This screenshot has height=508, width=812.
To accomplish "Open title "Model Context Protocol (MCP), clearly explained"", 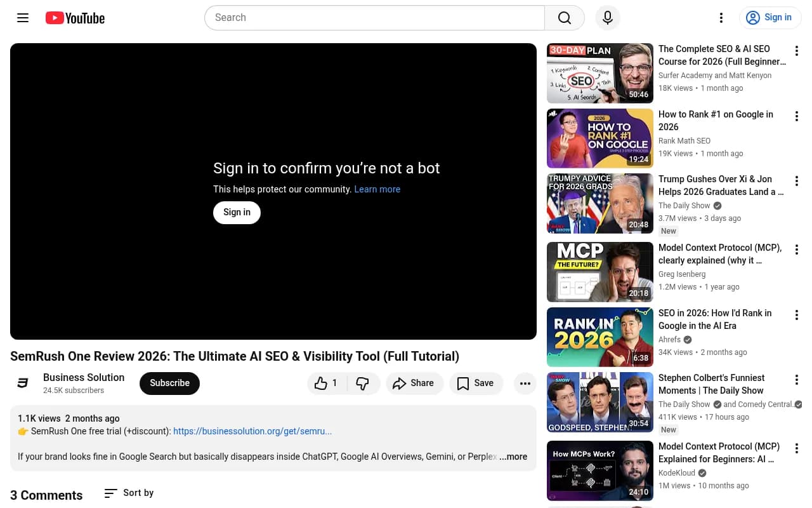I will (x=720, y=254).
